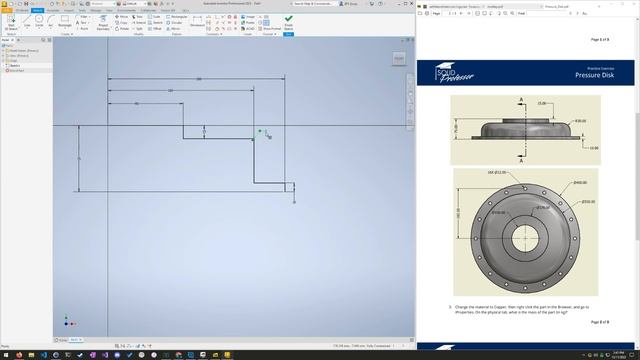Select the Split tool
Screen dimensions: 640x360
click(x=138, y=29)
